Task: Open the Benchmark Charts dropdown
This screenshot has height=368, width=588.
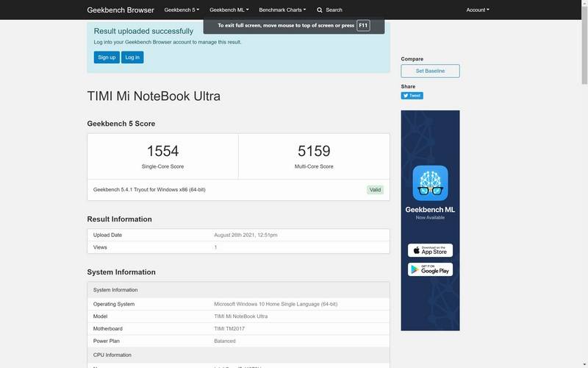Action: (x=282, y=10)
